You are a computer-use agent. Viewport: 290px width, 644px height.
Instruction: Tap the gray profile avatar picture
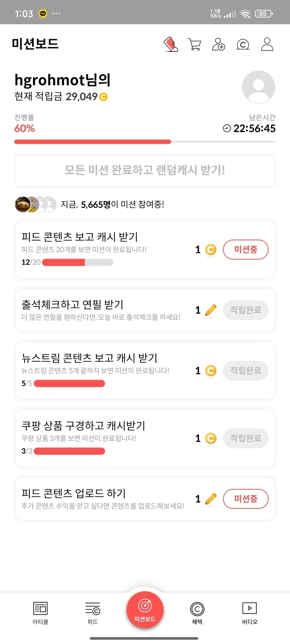coord(259,87)
